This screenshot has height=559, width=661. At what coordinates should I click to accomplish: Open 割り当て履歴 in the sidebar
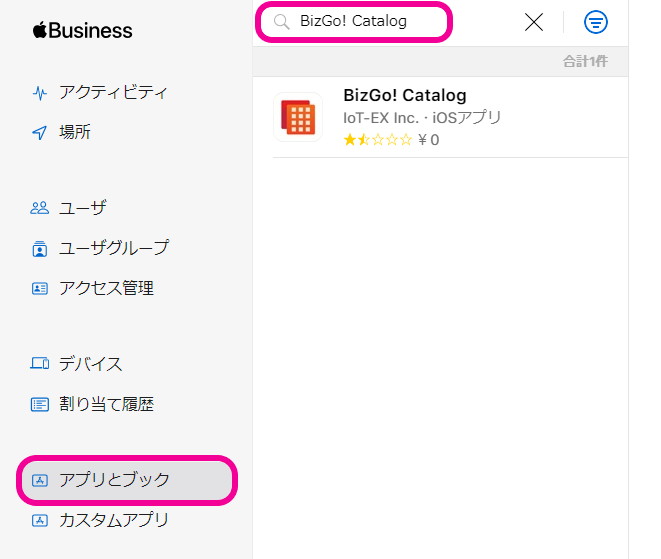(x=106, y=404)
